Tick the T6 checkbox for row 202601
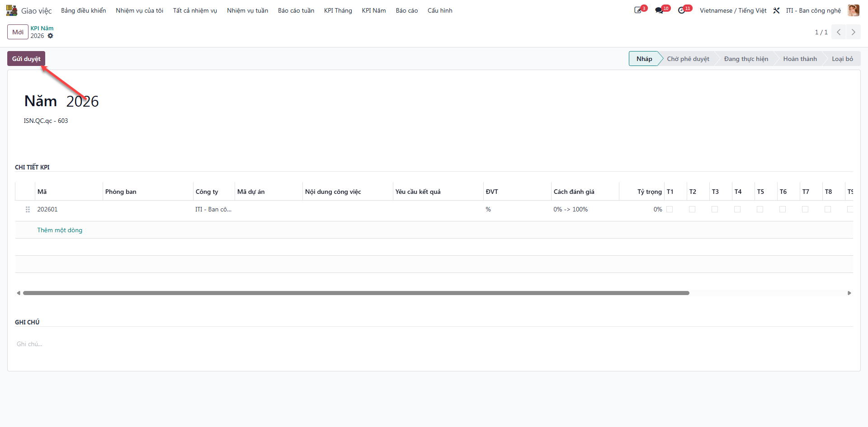868x427 pixels. pos(783,209)
